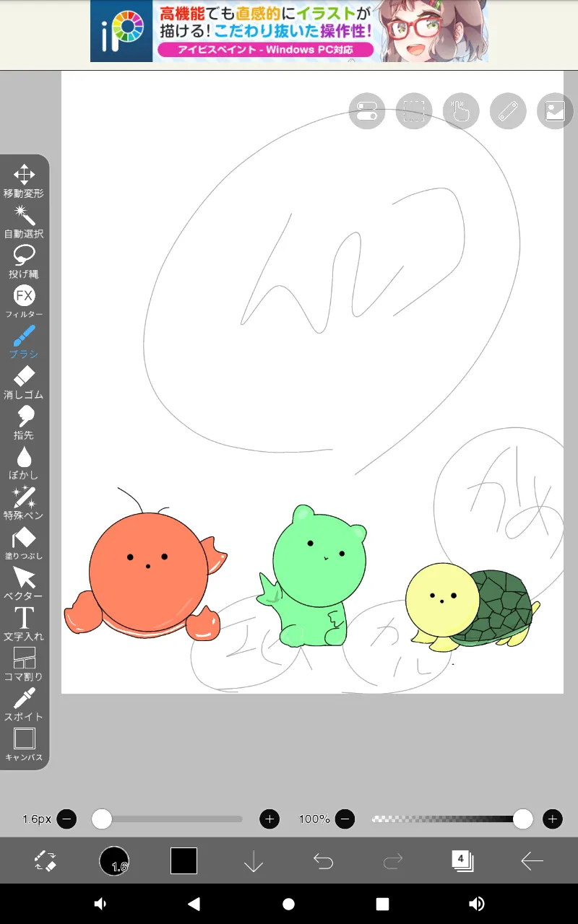The width and height of the screenshot is (578, 924).
Task: Increase opacity with plus button
Action: (553, 819)
